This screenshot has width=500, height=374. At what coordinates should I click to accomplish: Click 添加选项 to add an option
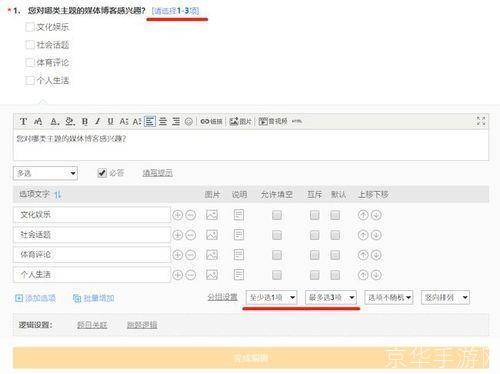coord(36,298)
